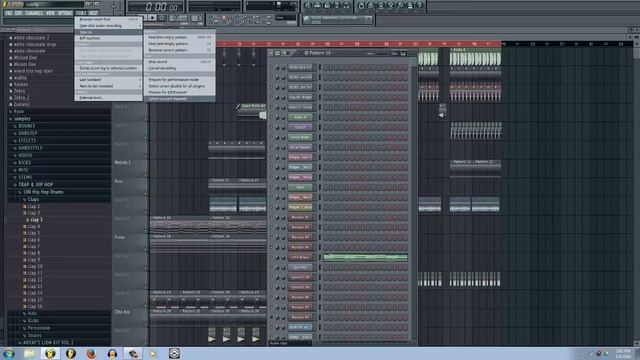Screen dimensions: 640x360
Task: Open ARYAY'S LION KIT VOL 1 folder
Action: (48, 342)
